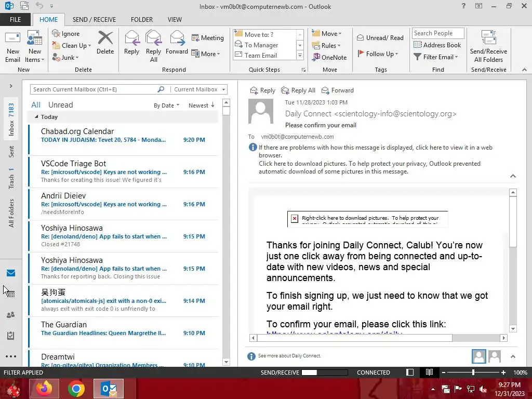Open the FILE tab
Viewport: 532px width, 399px height.
(15, 19)
